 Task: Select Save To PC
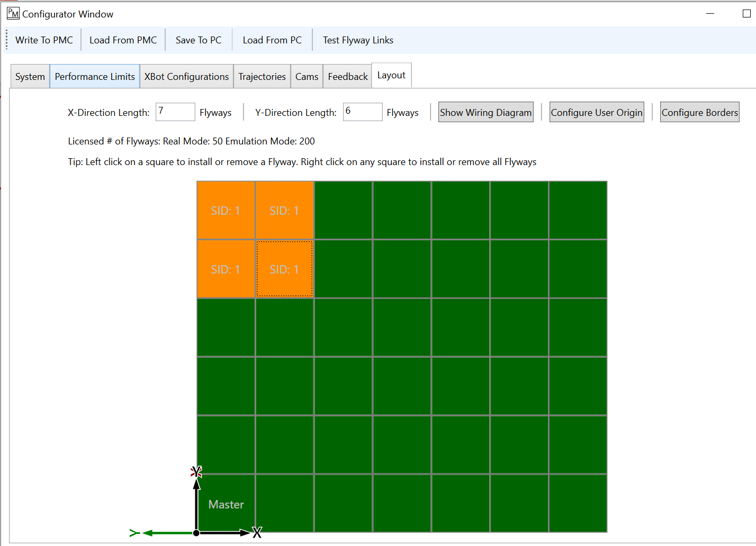(x=199, y=40)
